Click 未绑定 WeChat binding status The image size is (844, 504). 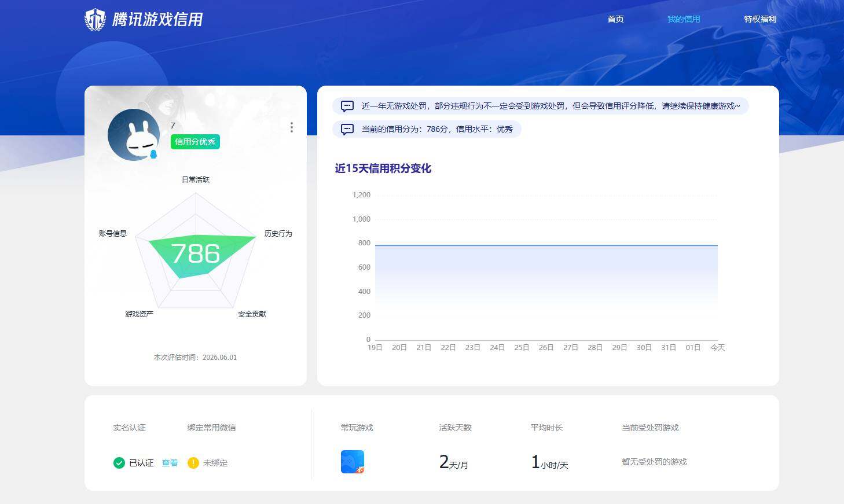coord(215,463)
